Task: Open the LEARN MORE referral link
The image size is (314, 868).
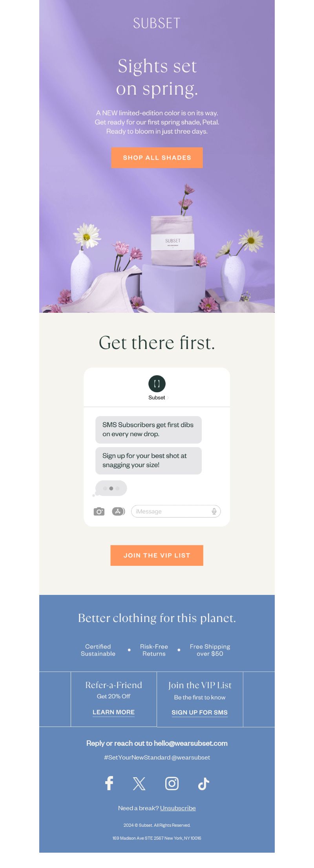Action: (113, 712)
